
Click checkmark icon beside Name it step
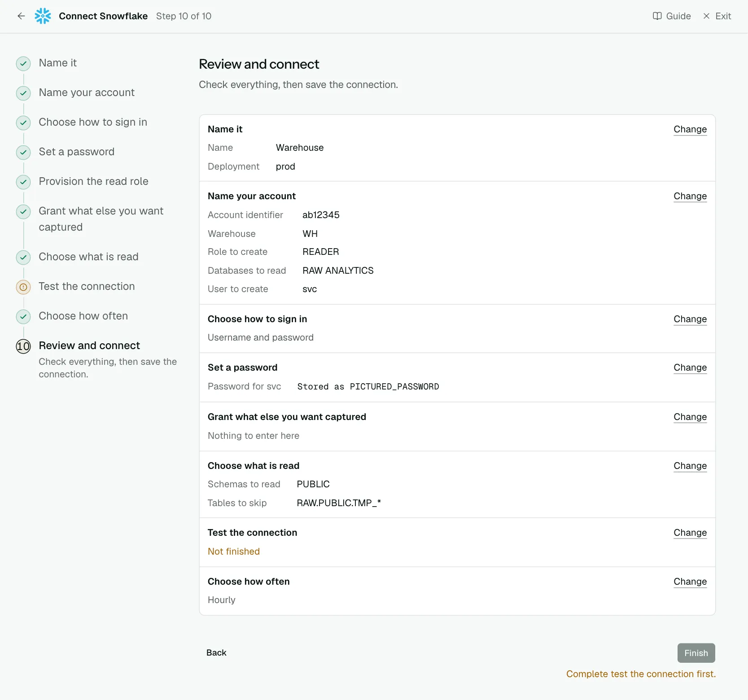tap(23, 64)
